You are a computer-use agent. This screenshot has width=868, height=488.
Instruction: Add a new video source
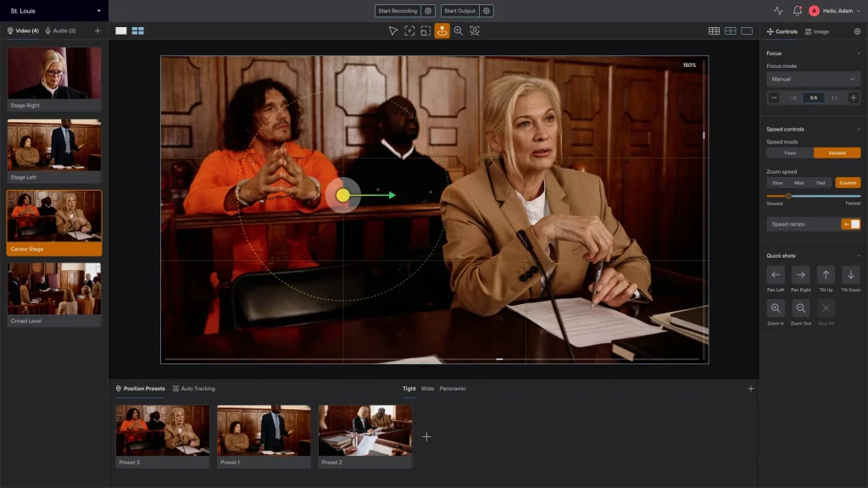(x=97, y=31)
